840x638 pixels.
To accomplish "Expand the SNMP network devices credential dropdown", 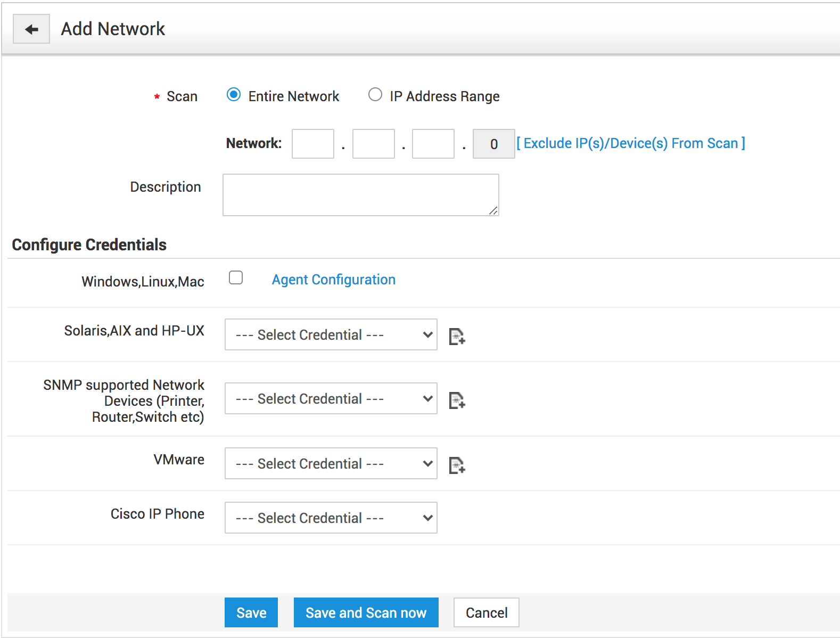I will [331, 398].
